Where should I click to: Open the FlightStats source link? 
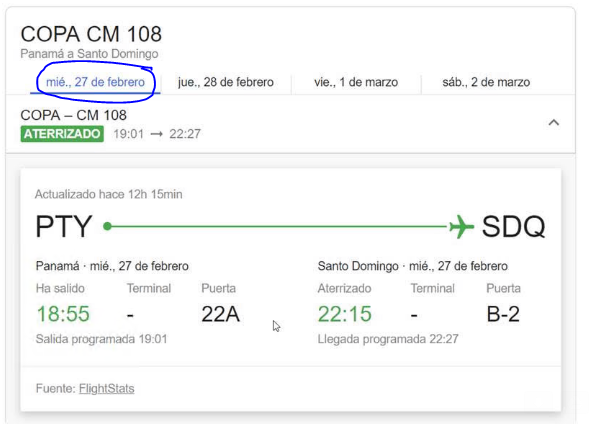tap(107, 388)
